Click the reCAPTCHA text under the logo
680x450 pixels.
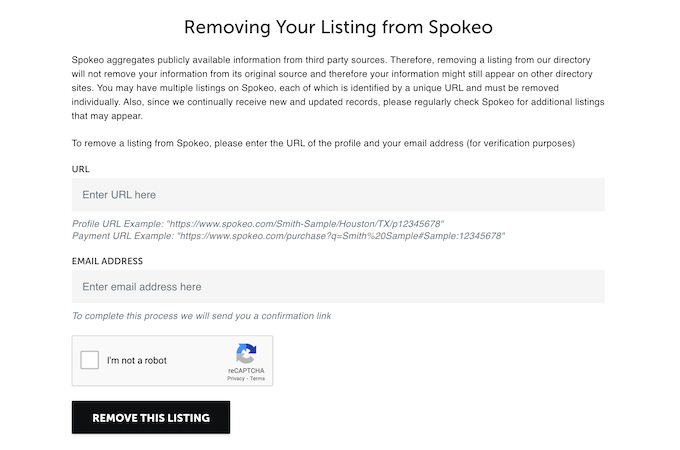tap(246, 371)
